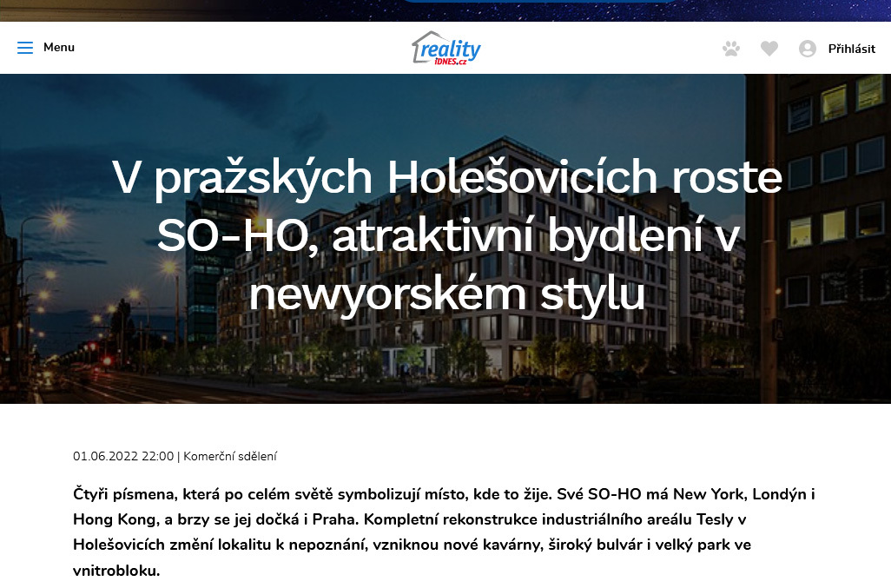This screenshot has width=891, height=588.
Task: Click the date 01.06.2022 22:00
Action: point(123,456)
